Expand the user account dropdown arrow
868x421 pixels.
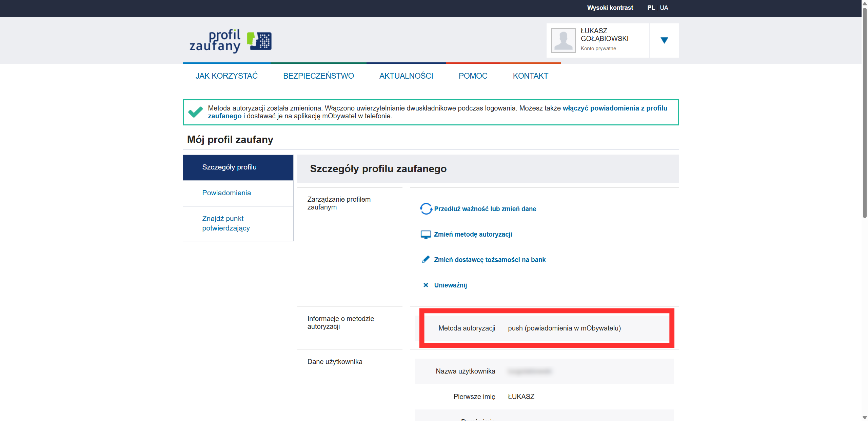pyautogui.click(x=664, y=40)
